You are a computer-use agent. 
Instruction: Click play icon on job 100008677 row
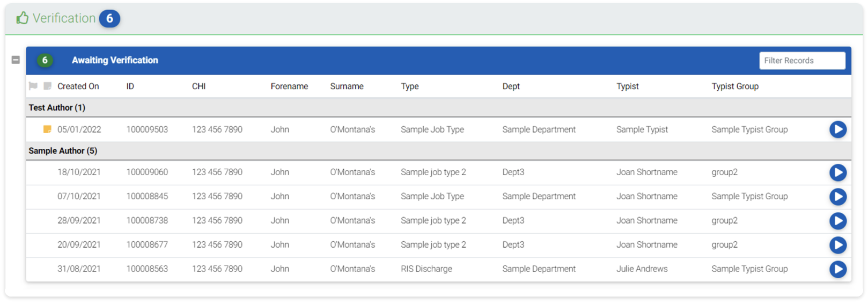click(x=837, y=245)
